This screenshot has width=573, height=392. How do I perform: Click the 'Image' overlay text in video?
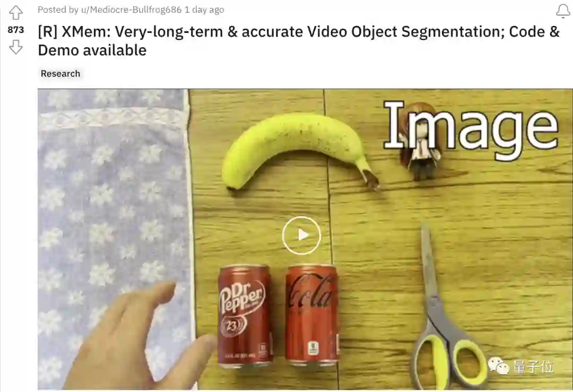pyautogui.click(x=471, y=129)
